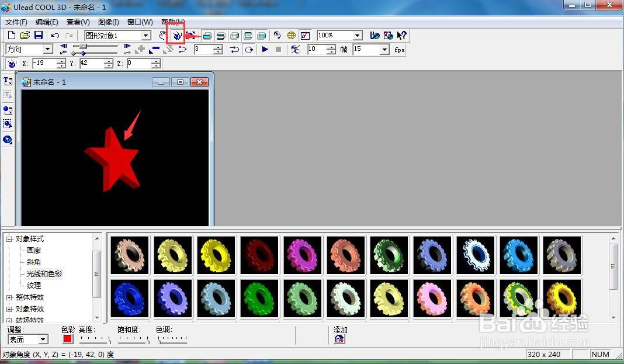Choose the dark green gear preset in the second row
This screenshot has width=624, height=364.
pyautogui.click(x=259, y=299)
